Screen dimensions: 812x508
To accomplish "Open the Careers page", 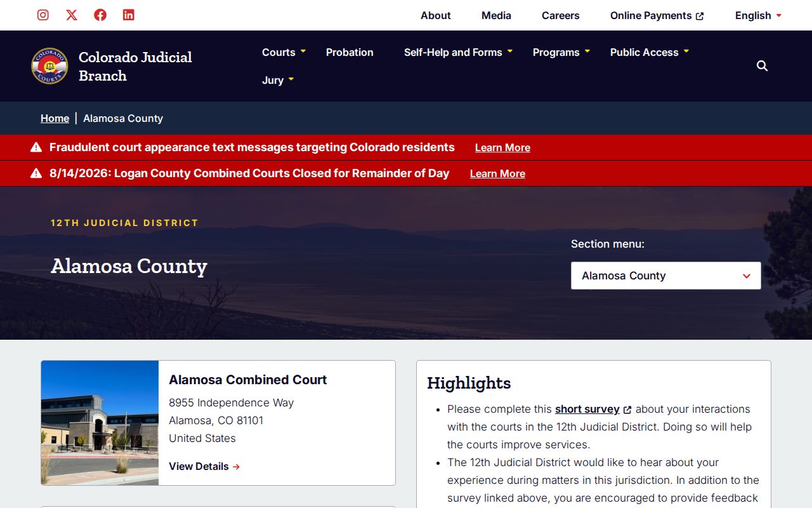I will [x=561, y=15].
